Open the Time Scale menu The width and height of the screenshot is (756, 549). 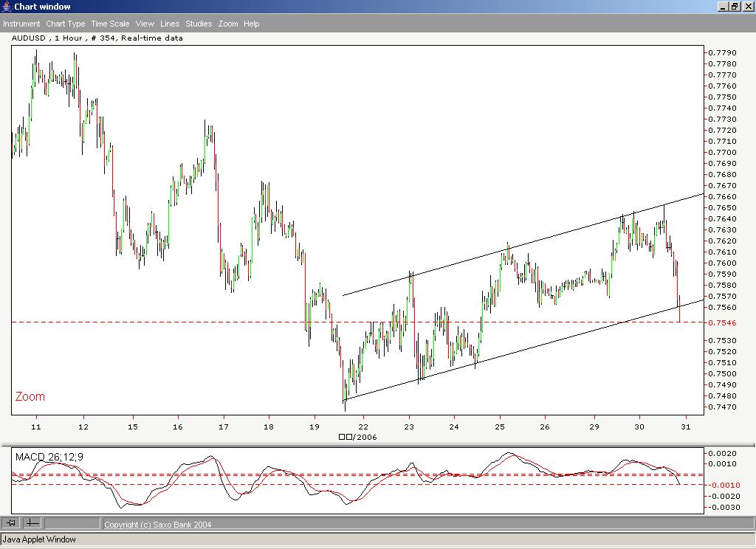pos(109,24)
